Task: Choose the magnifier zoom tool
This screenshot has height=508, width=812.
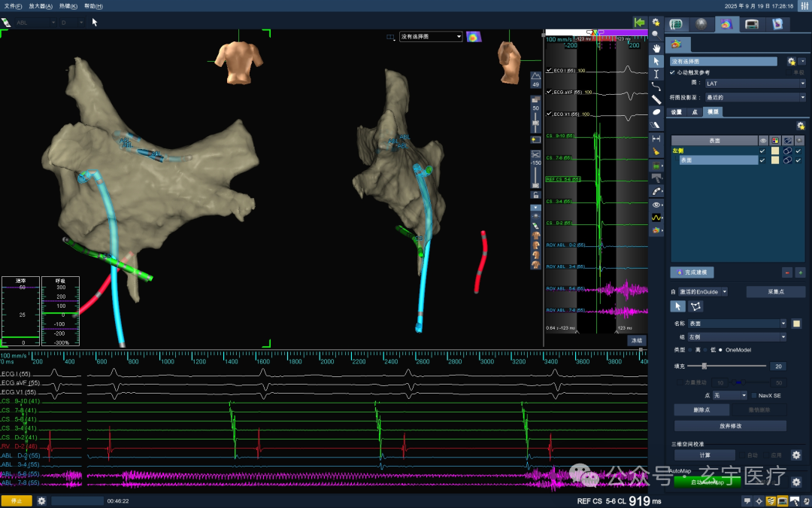Action: pyautogui.click(x=656, y=35)
